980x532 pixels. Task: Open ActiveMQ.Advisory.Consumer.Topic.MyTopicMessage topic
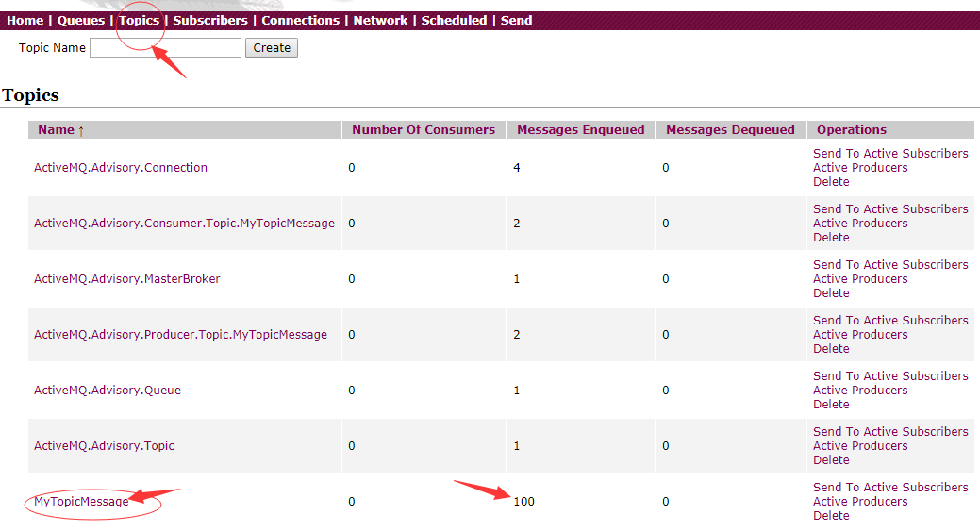pyautogui.click(x=184, y=224)
